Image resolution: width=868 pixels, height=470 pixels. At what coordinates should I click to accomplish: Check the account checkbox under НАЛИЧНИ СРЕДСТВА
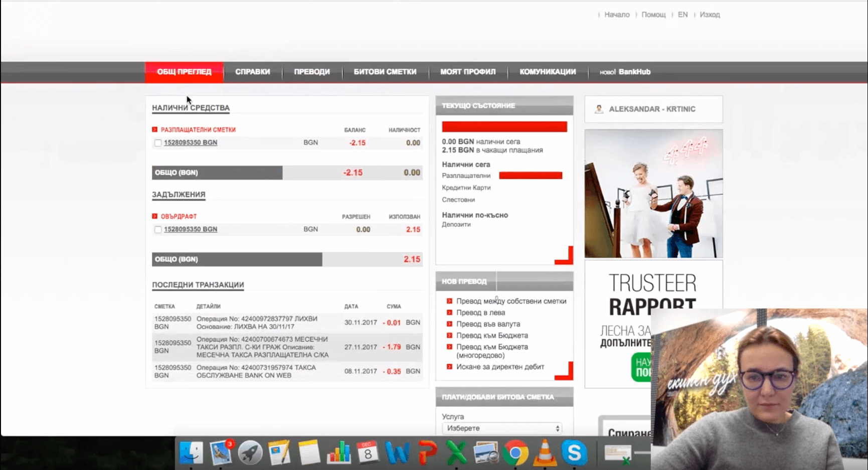coord(157,142)
